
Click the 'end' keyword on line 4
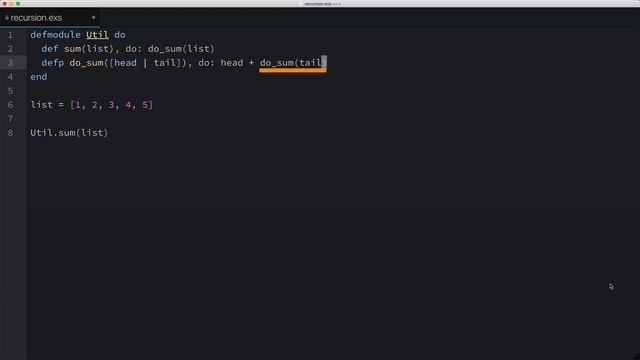(39, 77)
